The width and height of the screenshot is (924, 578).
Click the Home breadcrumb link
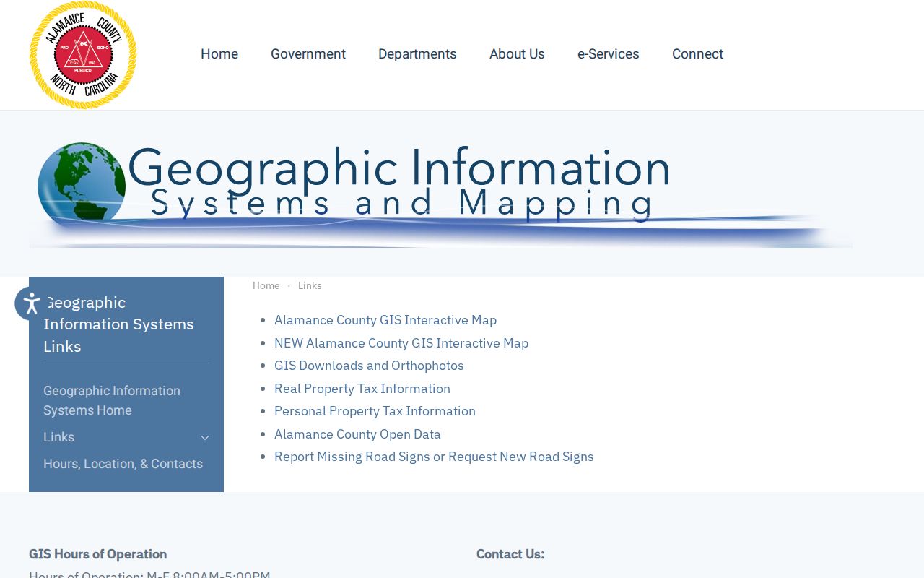coord(266,285)
